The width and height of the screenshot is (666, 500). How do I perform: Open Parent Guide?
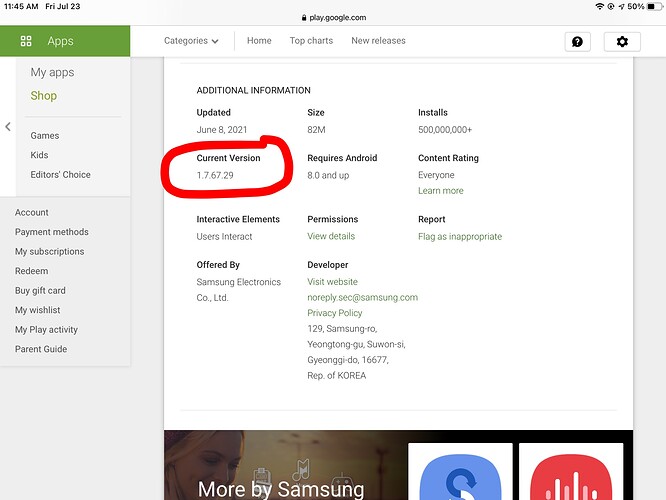pyautogui.click(x=41, y=349)
